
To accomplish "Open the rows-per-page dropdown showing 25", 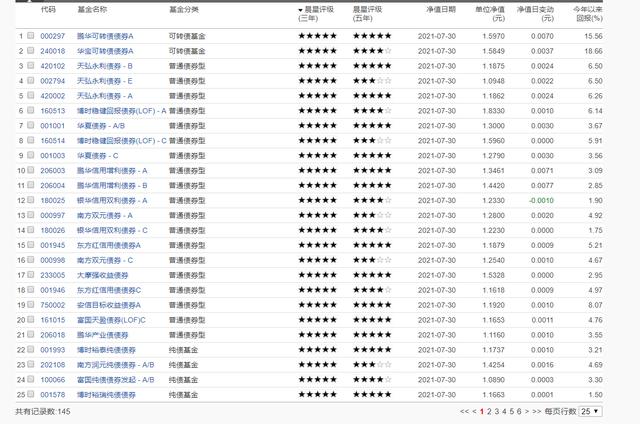I will pos(590,411).
